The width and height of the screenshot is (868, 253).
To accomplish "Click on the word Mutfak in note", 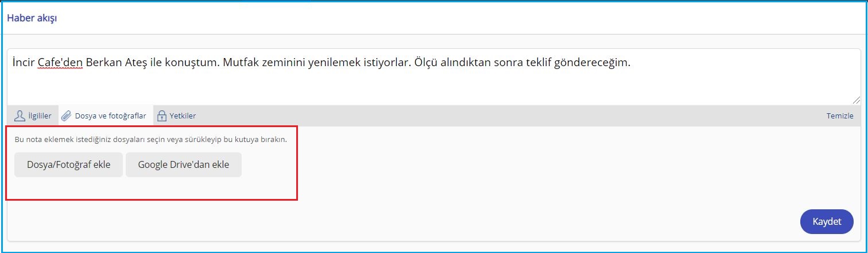I will (241, 63).
